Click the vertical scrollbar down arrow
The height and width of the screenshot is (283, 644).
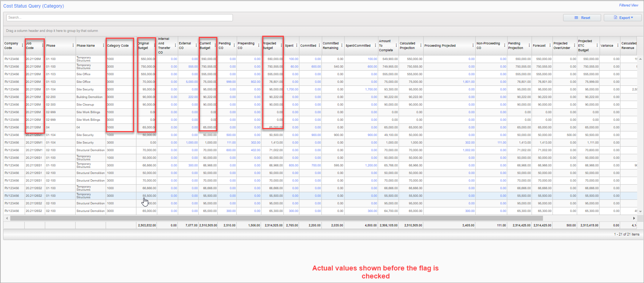click(640, 211)
